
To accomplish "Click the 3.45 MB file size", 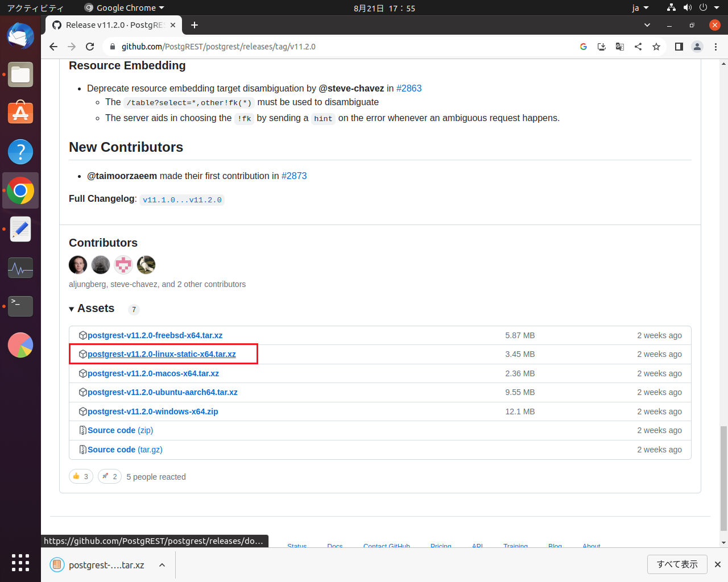I will [520, 354].
